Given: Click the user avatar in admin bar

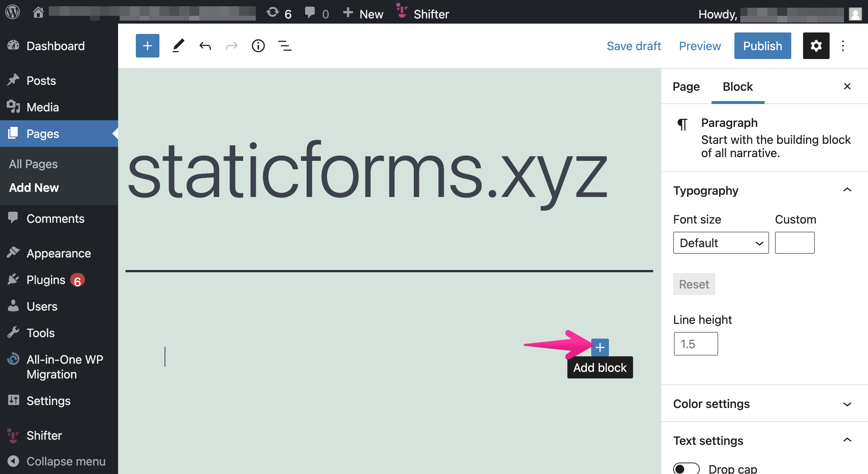Looking at the screenshot, I should click(855, 14).
